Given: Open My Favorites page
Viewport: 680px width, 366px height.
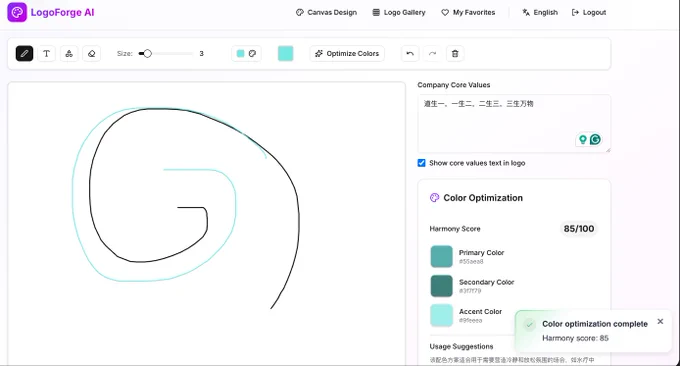Looking at the screenshot, I should point(468,13).
